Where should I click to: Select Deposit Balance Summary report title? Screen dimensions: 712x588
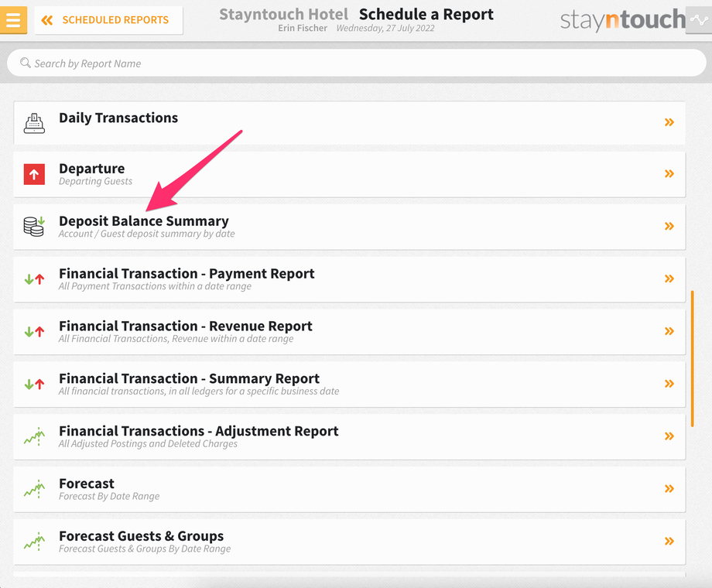pyautogui.click(x=144, y=221)
